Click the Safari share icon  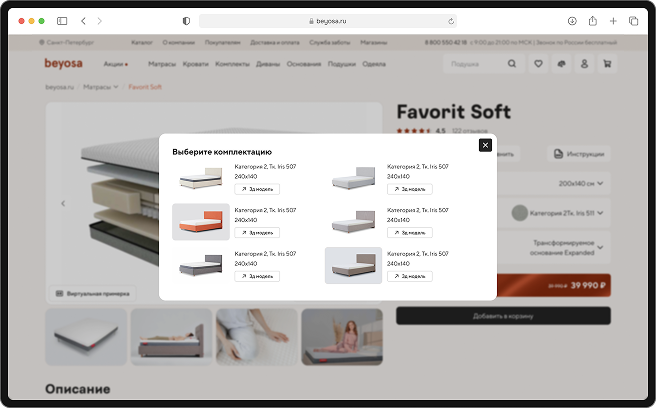click(592, 21)
